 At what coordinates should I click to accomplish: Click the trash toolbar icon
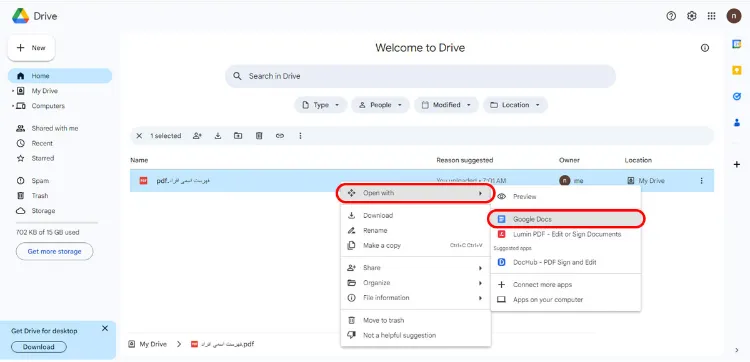coord(259,136)
